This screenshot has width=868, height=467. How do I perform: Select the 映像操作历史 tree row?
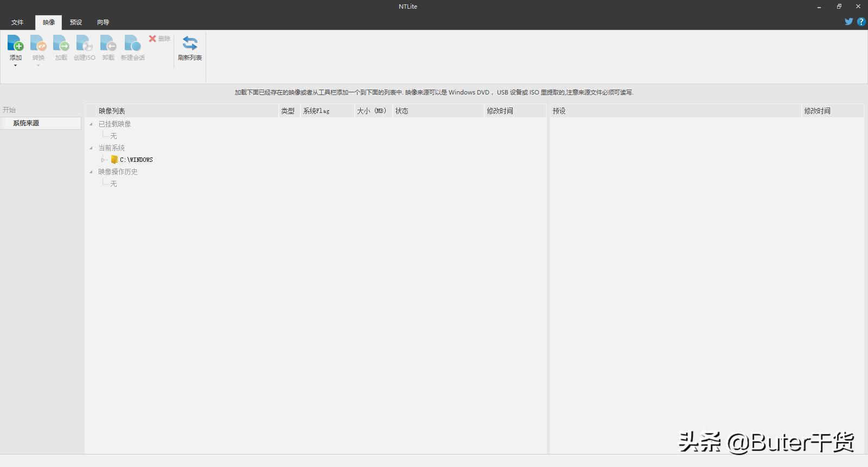(x=118, y=172)
